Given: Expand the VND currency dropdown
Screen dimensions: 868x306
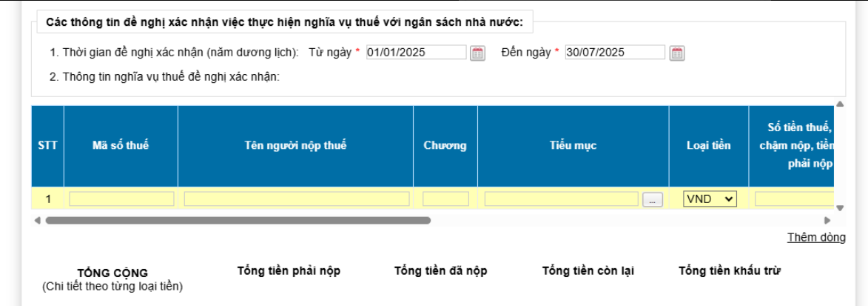Looking at the screenshot, I should coord(710,199).
